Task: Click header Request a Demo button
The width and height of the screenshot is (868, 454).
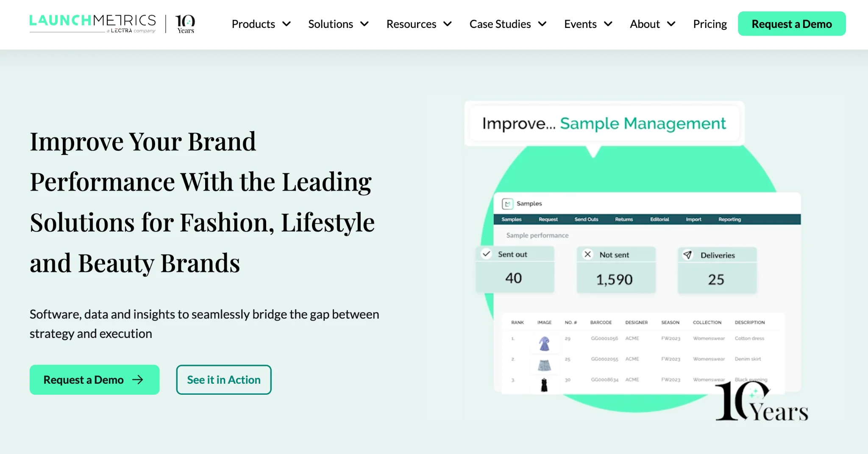Action: [792, 24]
